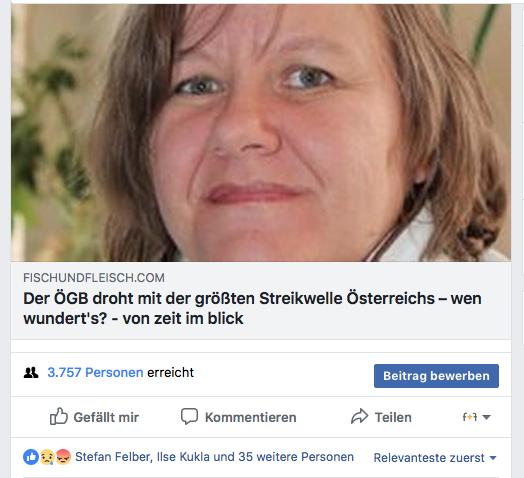Click the Beitrag bewerben button
Viewport: 524px width, 478px height.
436,376
